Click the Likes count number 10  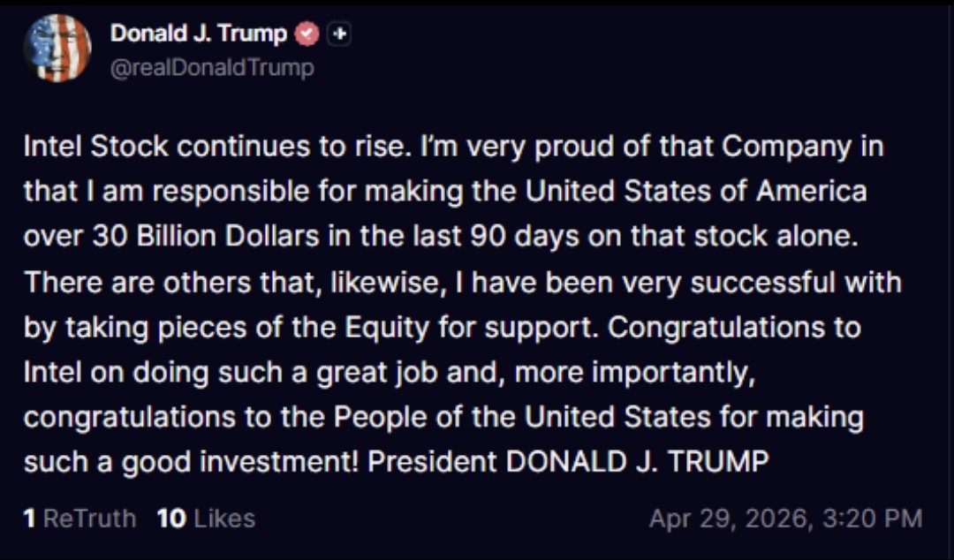(x=171, y=518)
